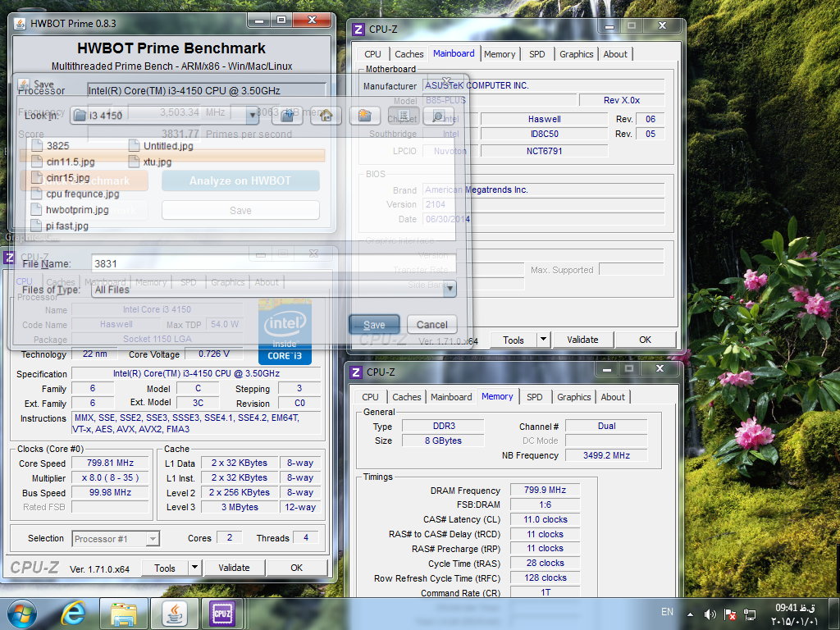Switch Save dialog to List view

point(404,115)
